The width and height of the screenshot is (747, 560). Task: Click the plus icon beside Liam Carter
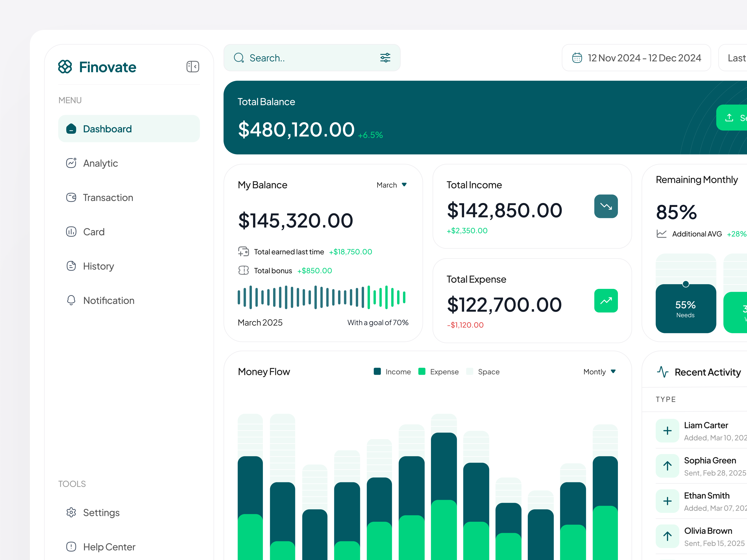[667, 431]
